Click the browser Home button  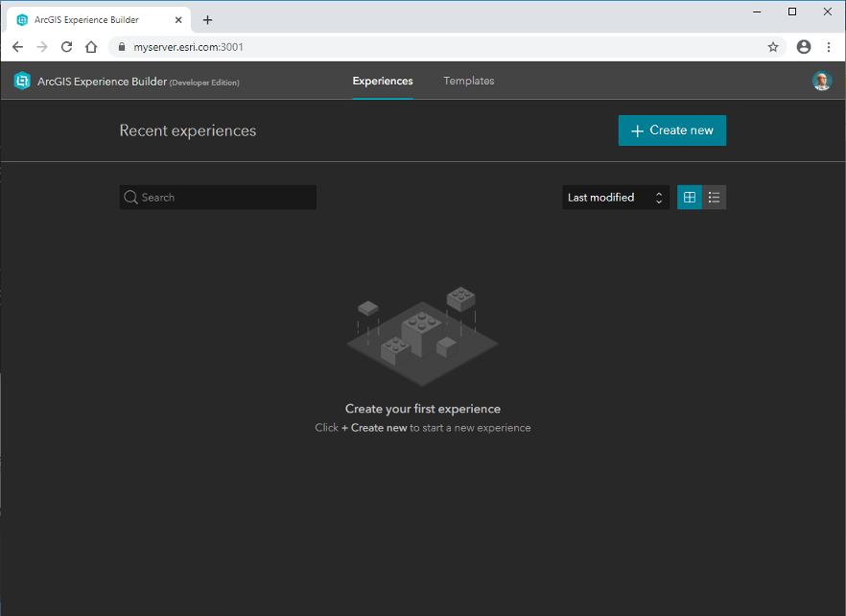91,46
